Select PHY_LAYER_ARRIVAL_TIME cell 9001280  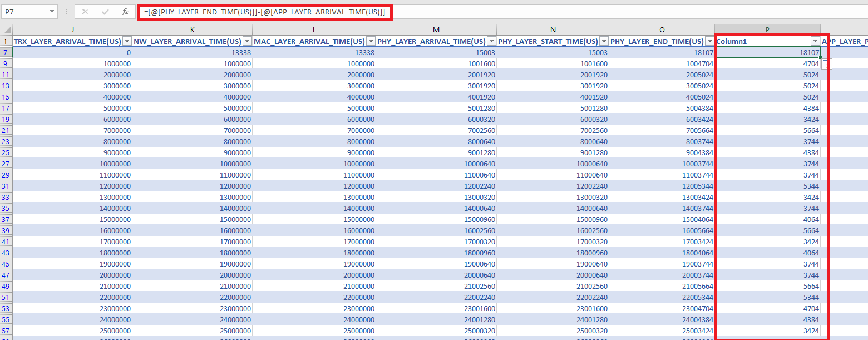pos(437,152)
